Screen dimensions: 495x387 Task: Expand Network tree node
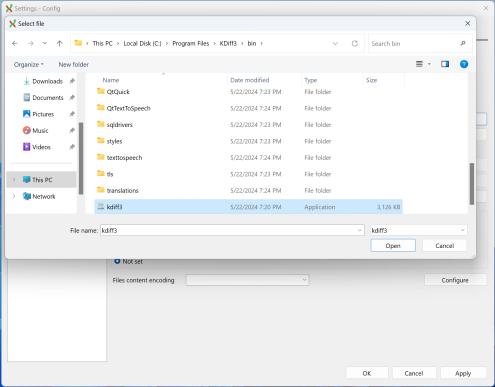point(14,196)
